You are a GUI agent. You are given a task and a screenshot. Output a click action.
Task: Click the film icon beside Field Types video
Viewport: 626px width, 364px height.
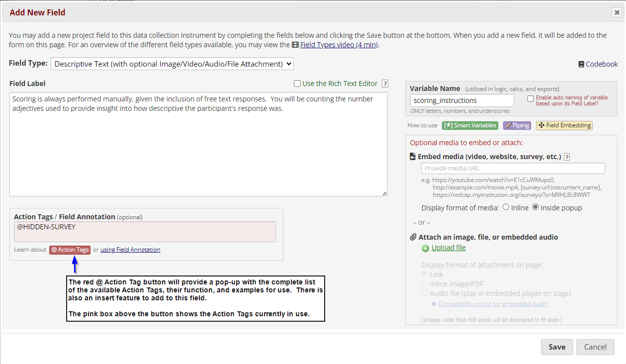click(295, 45)
